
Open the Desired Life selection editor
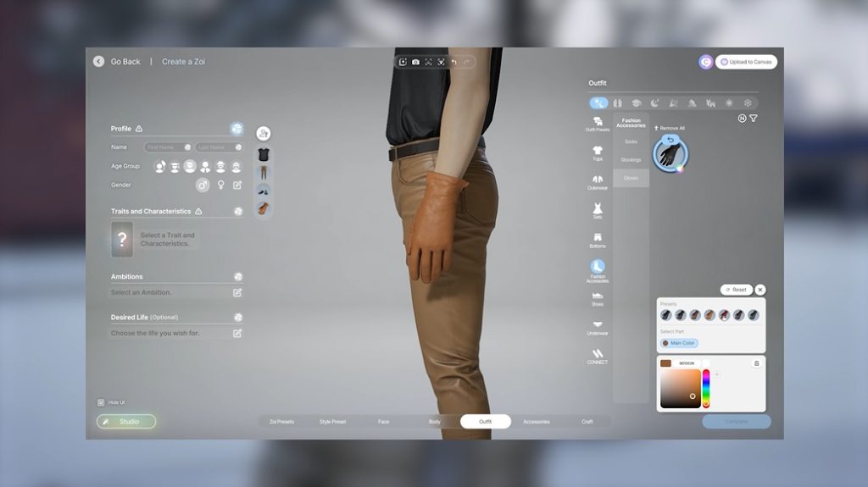[x=237, y=333]
